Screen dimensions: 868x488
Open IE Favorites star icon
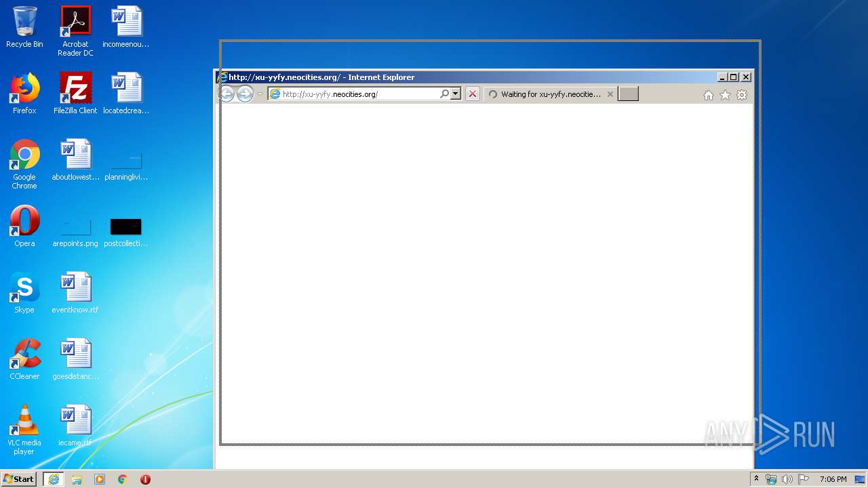click(725, 95)
